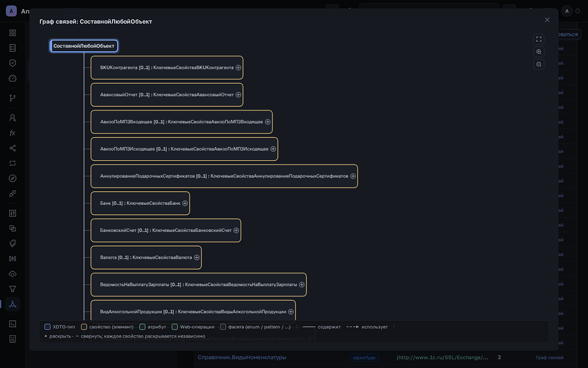
Task: Open the user icon in the sidebar
Action: click(13, 118)
